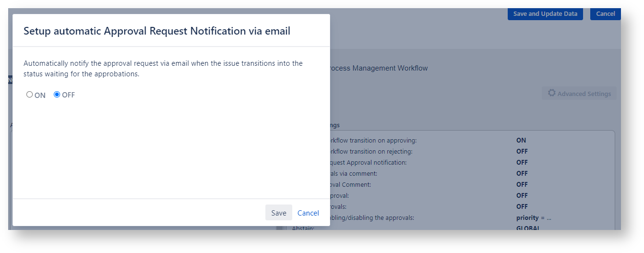Click Save and Update Data
644x253 pixels.
pos(545,14)
